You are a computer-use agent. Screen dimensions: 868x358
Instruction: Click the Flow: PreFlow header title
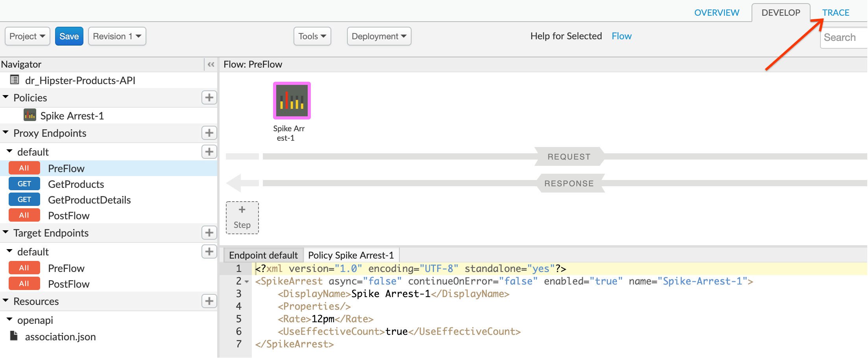click(x=253, y=64)
